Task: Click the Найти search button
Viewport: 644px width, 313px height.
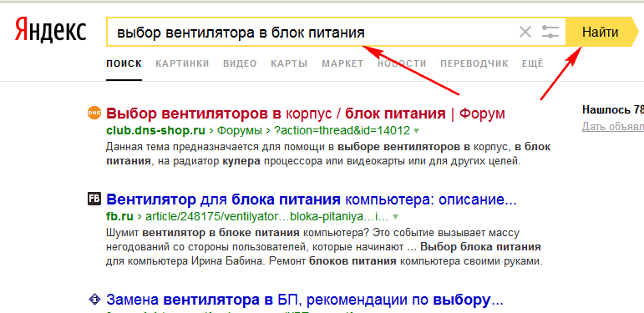Action: point(600,32)
